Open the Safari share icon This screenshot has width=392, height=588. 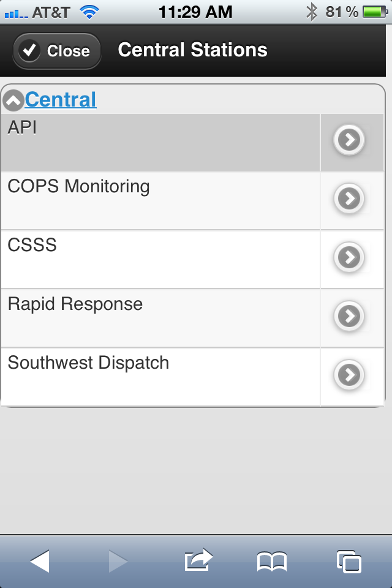(x=198, y=560)
